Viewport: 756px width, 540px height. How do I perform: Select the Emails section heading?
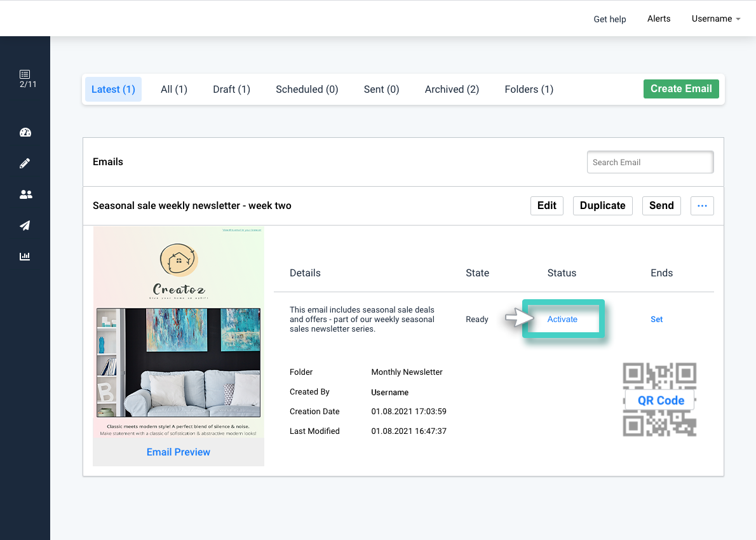point(108,162)
